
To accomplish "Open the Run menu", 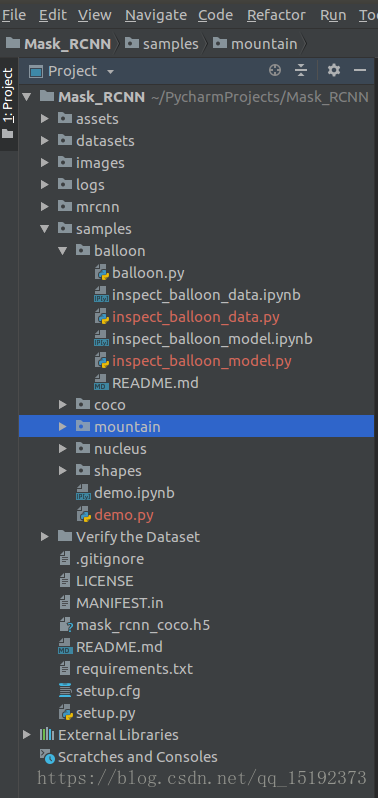I will [333, 15].
